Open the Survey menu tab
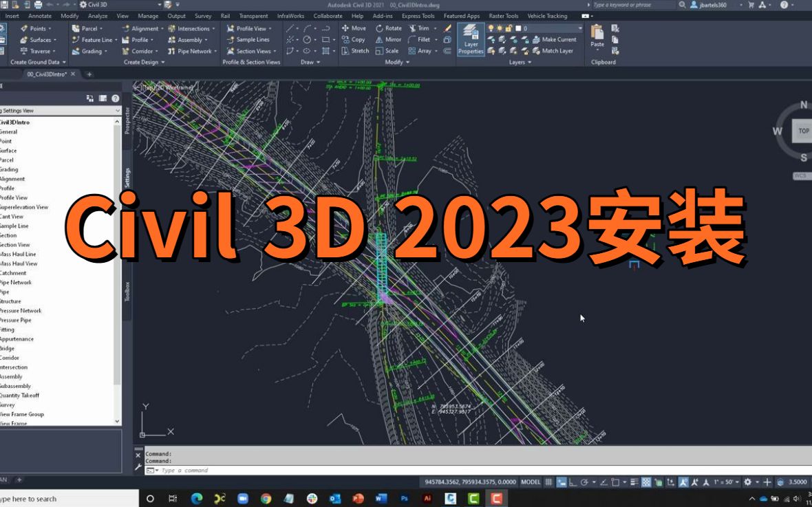Image resolution: width=812 pixels, height=507 pixels. click(203, 15)
